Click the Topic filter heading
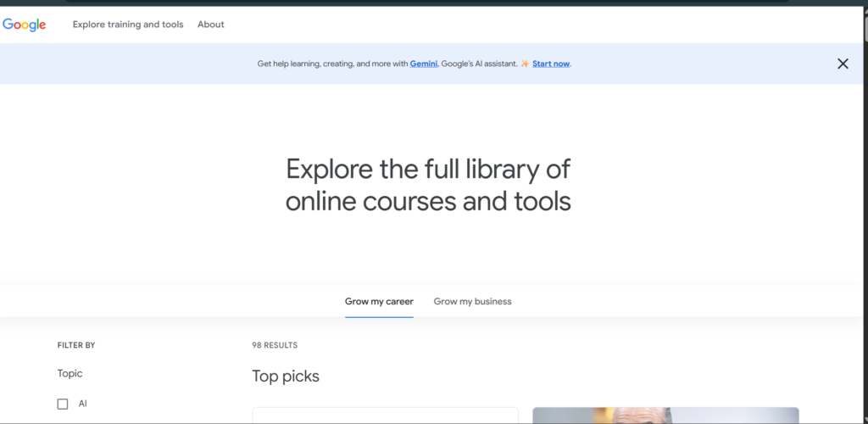This screenshot has width=868, height=424. (x=70, y=374)
